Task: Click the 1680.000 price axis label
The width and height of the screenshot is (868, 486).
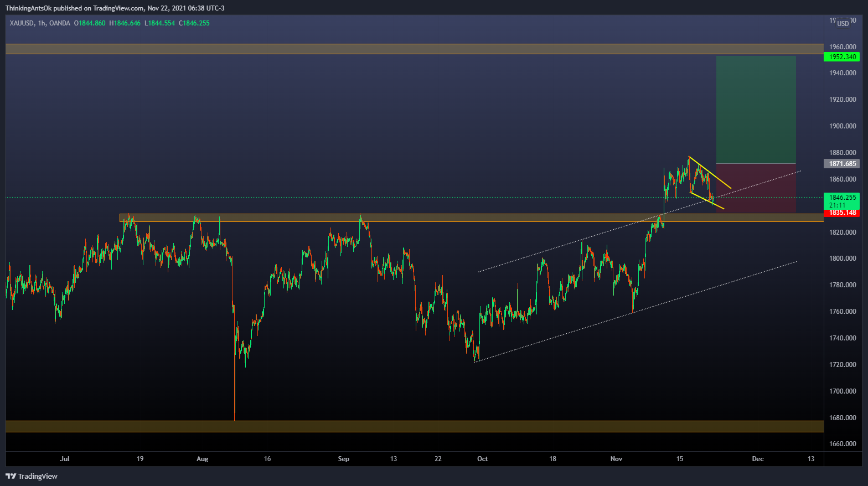Action: pos(843,418)
